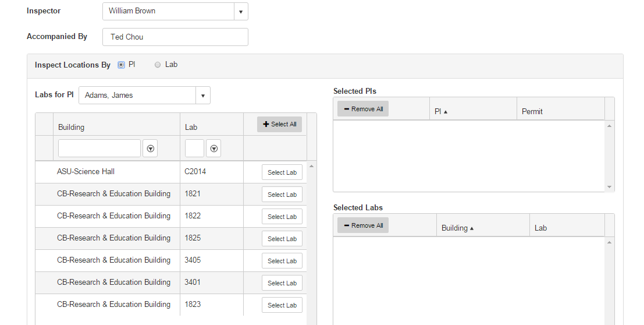Click Building sort arrow in Selected Labs
This screenshot has height=325, width=644.
(471, 228)
